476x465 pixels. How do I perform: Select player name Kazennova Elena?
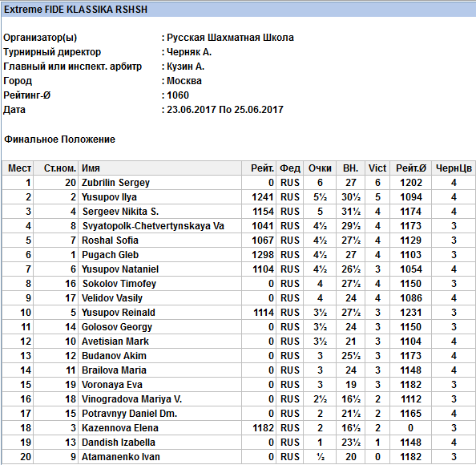[120, 428]
